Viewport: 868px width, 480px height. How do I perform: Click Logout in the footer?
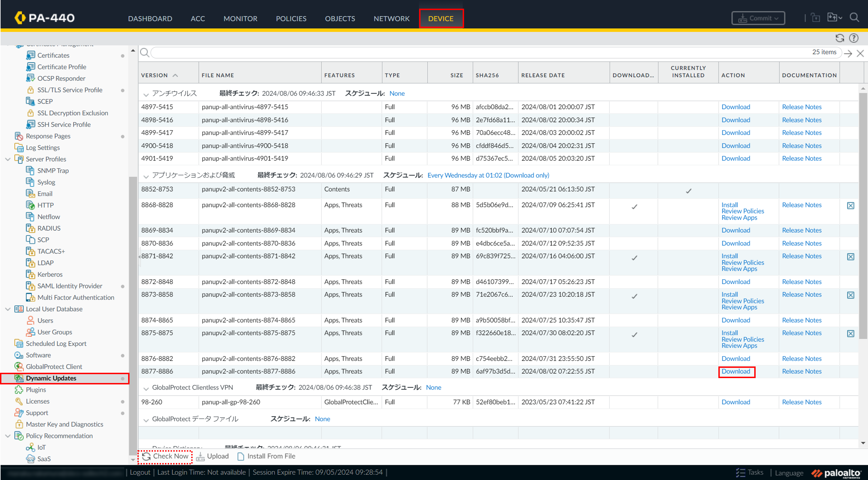(x=140, y=473)
